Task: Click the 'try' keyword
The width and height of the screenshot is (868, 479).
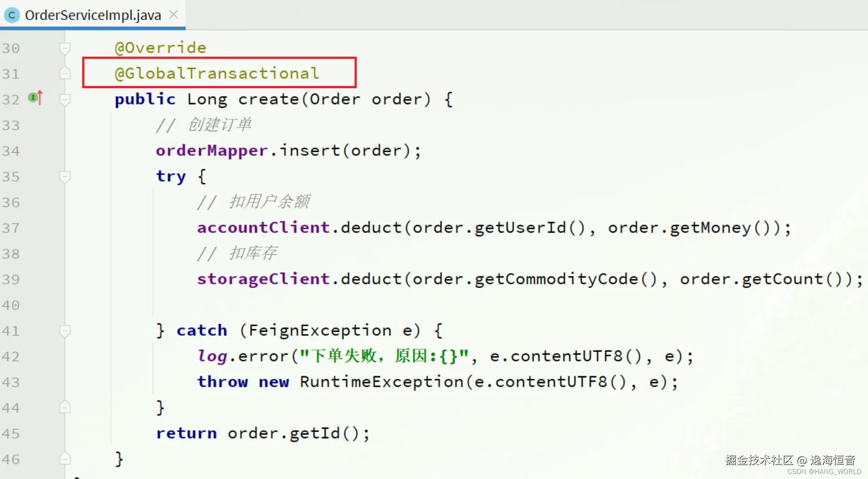Action: pos(171,176)
